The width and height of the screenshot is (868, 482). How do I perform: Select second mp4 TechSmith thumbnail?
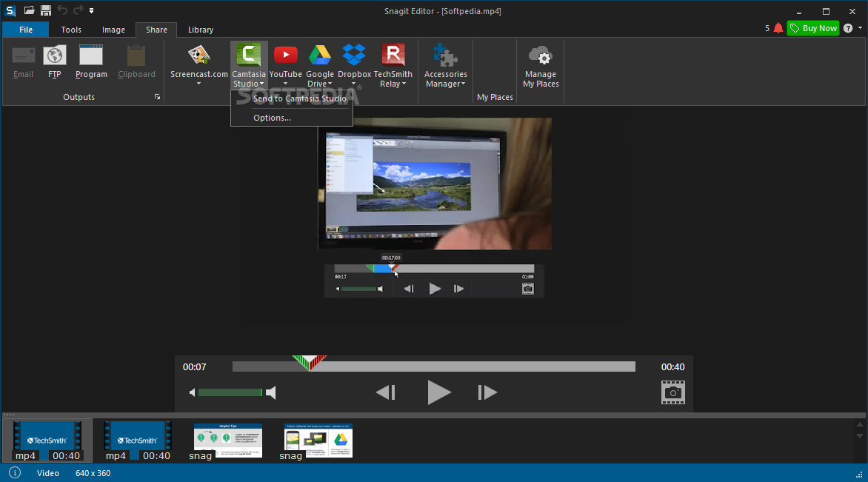point(138,441)
